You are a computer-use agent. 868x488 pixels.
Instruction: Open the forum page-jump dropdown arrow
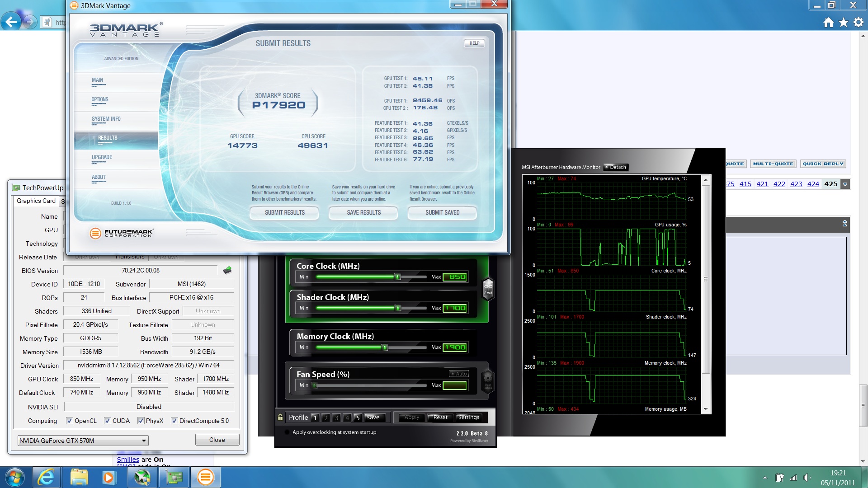coord(845,184)
